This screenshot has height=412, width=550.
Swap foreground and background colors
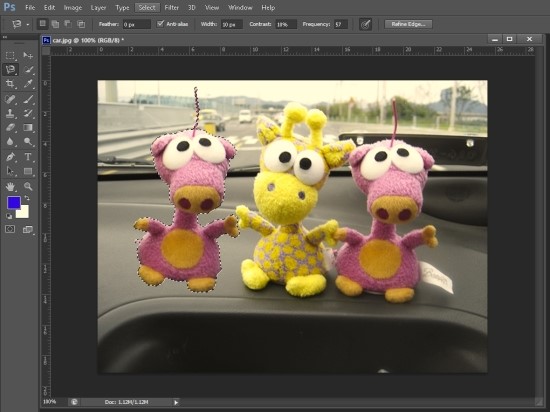click(27, 198)
